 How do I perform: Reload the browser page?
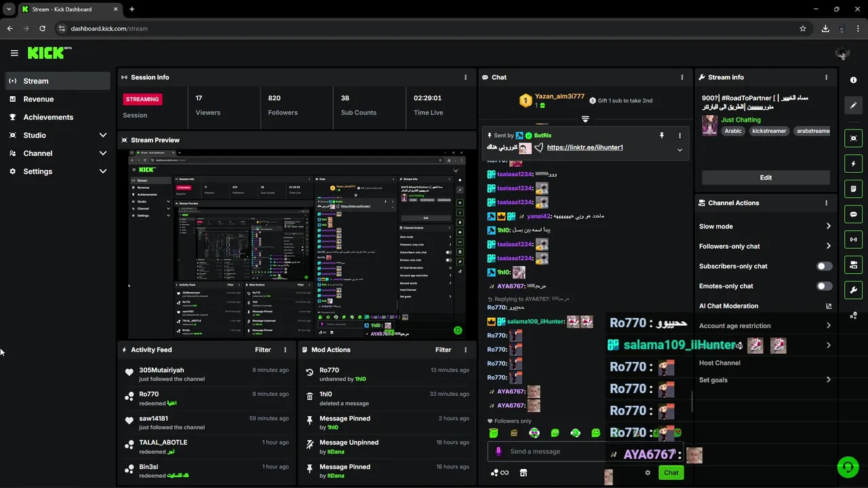pos(42,28)
